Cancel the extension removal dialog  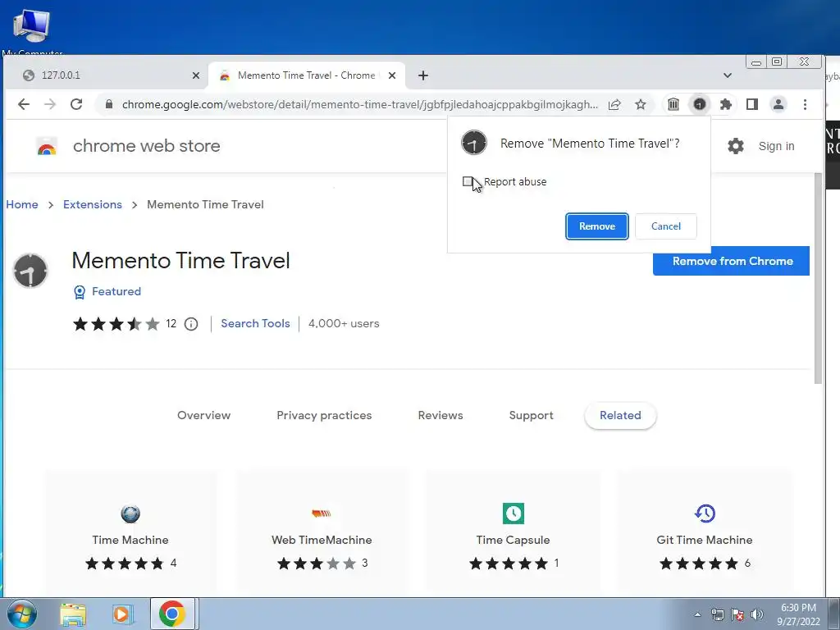pos(666,226)
